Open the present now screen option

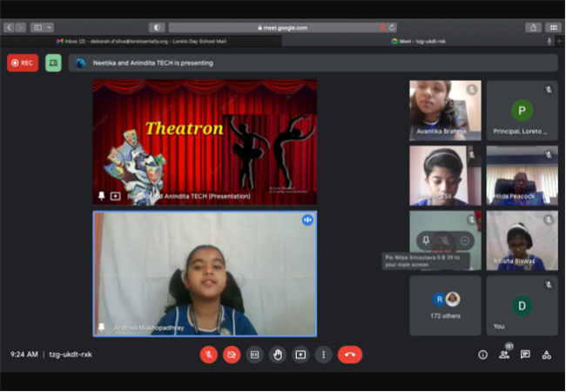[x=300, y=355]
